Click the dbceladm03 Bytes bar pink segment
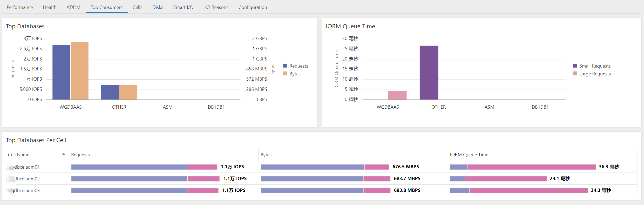 (377, 191)
